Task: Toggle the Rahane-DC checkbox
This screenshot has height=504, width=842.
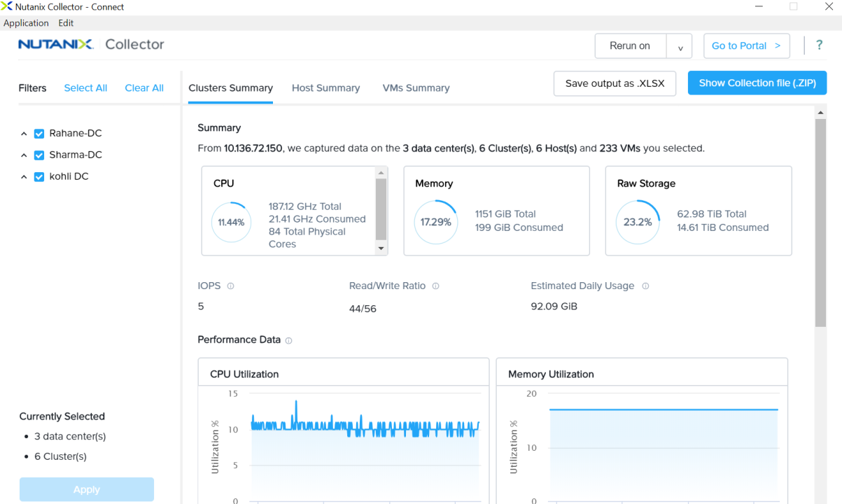Action: [38, 132]
